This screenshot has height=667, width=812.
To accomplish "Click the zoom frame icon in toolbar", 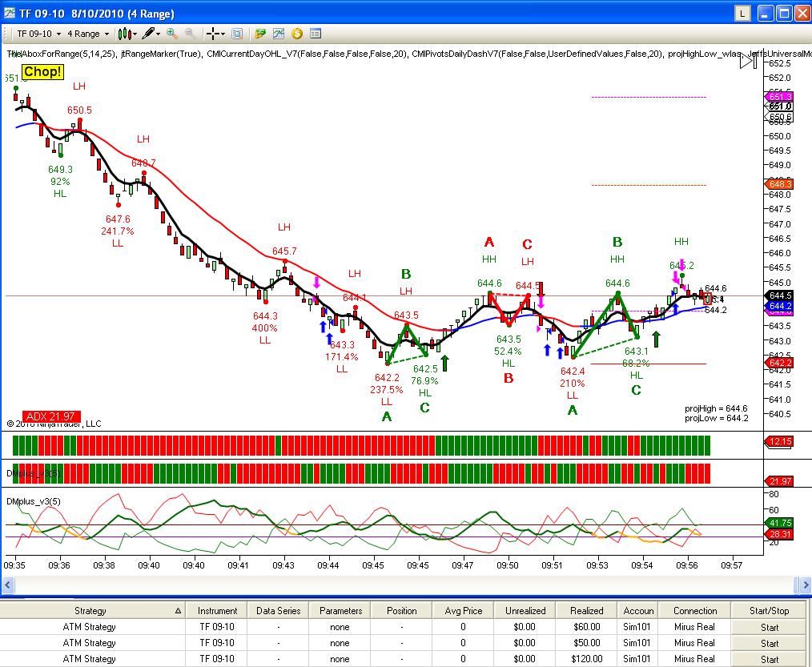I will coord(237,34).
